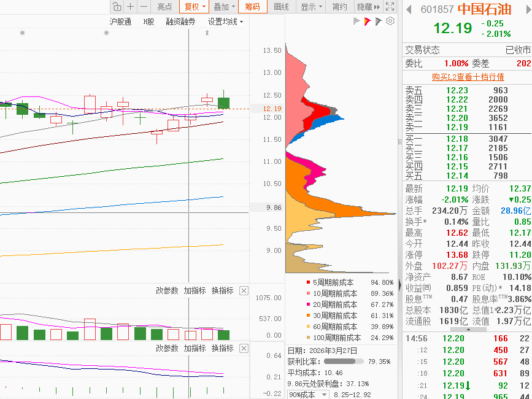Click 买五 price 12.14

click(x=457, y=176)
